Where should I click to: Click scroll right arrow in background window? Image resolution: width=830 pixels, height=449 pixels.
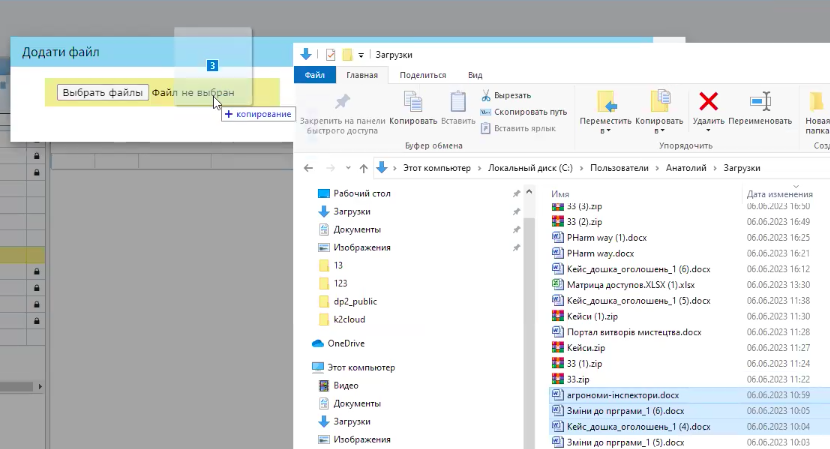click(x=40, y=387)
